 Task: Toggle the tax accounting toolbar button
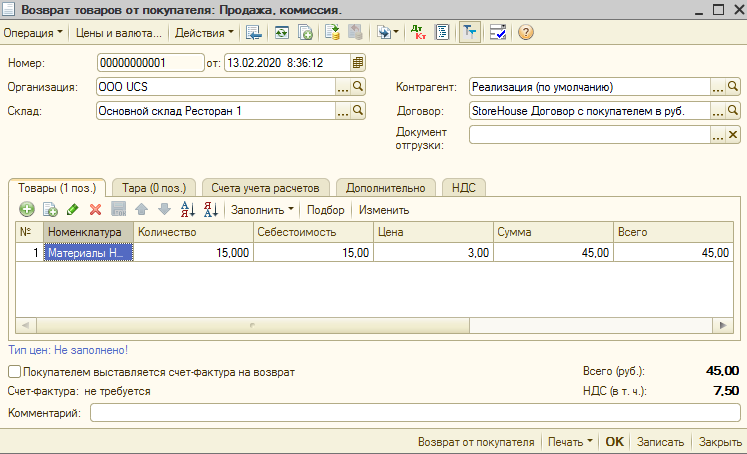click(x=469, y=33)
